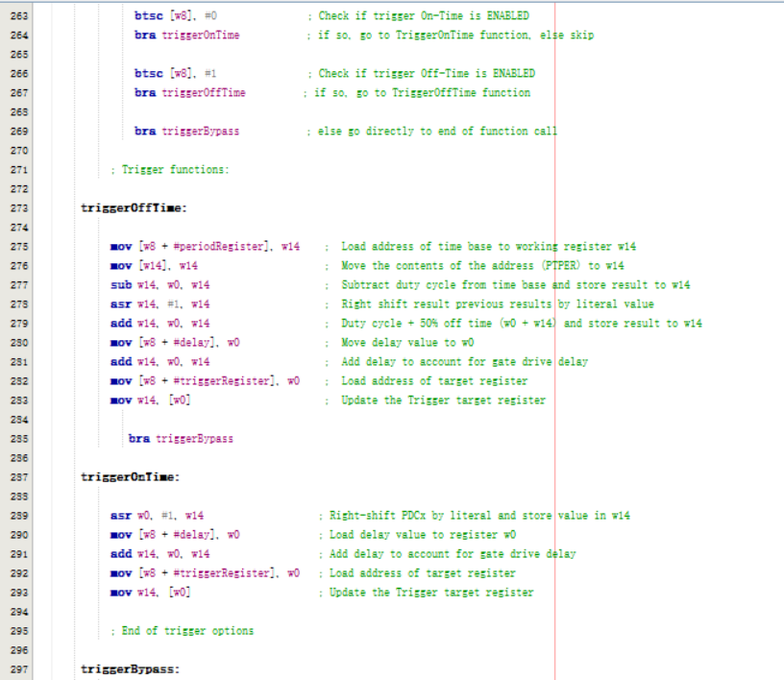Click 'Check if trigger Off-Time is ENABLED' comment

point(419,75)
